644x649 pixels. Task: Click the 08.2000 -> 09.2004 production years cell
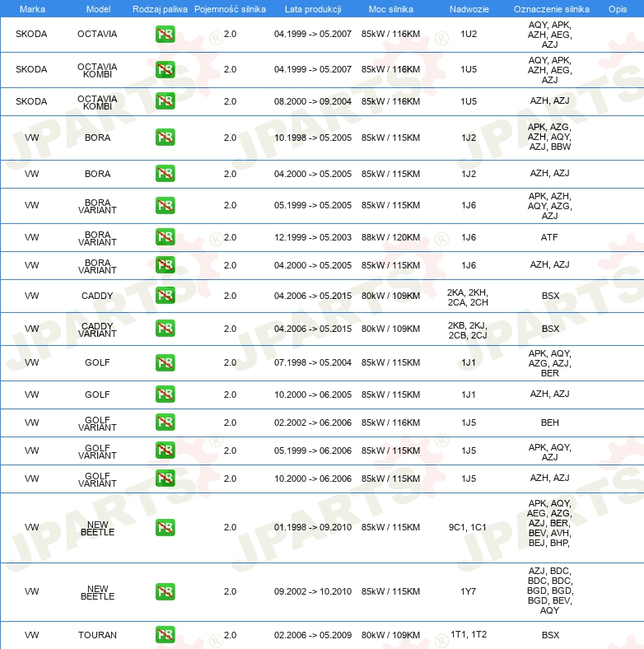coord(312,101)
